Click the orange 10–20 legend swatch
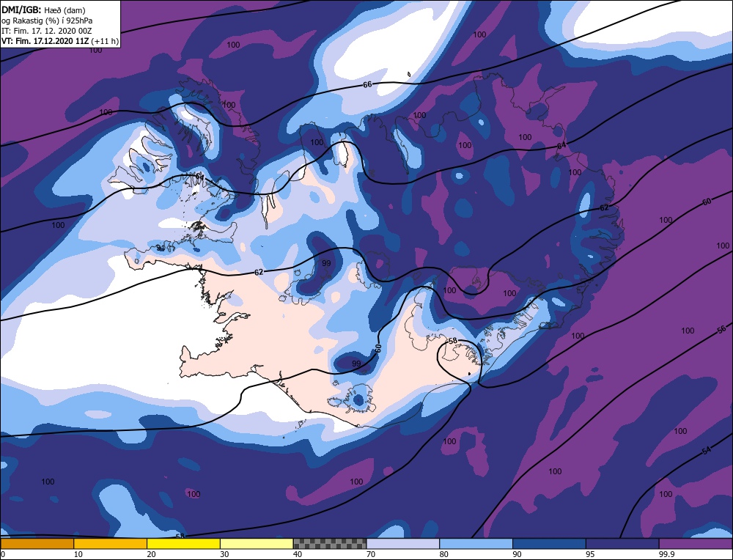This screenshot has height=560, width=733. click(x=111, y=544)
